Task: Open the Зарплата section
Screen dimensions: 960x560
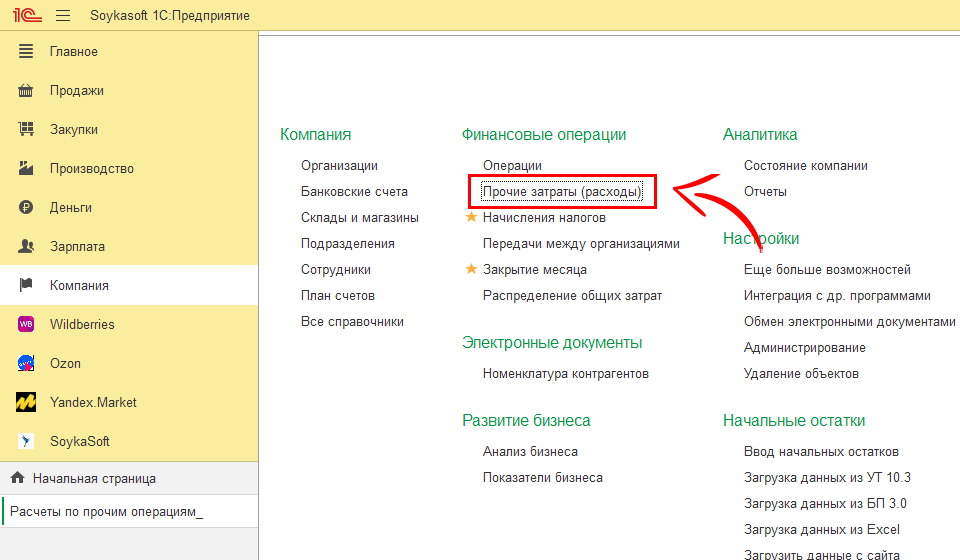Action: tap(77, 246)
